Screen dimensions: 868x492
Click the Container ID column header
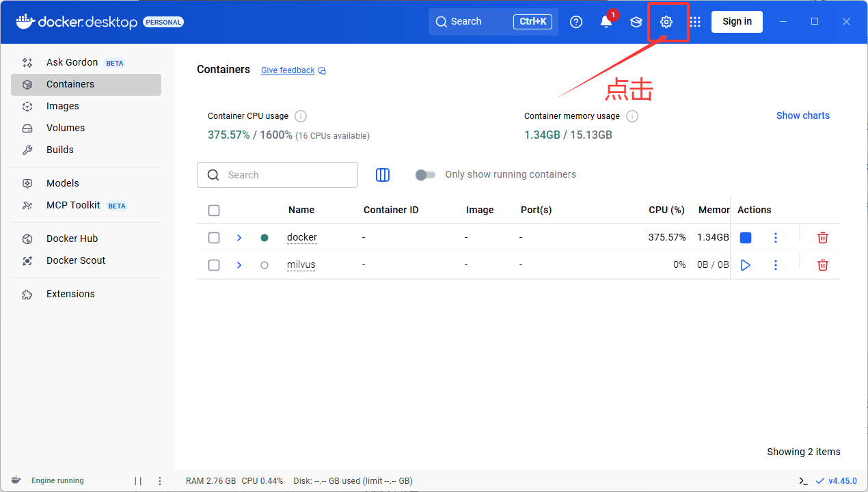pyautogui.click(x=391, y=210)
